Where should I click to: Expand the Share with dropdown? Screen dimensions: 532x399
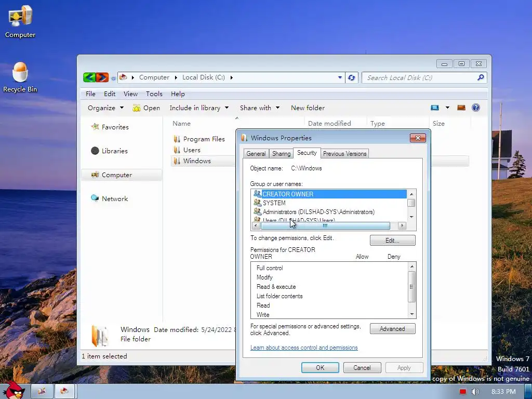(260, 108)
